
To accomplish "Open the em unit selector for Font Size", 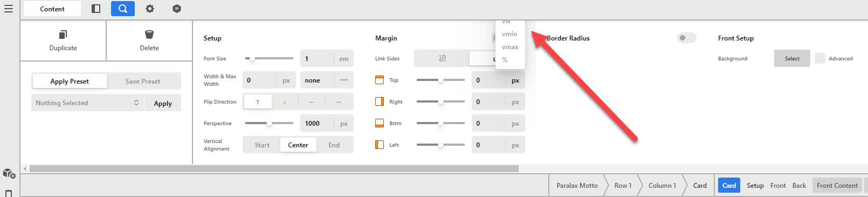I will pos(344,59).
